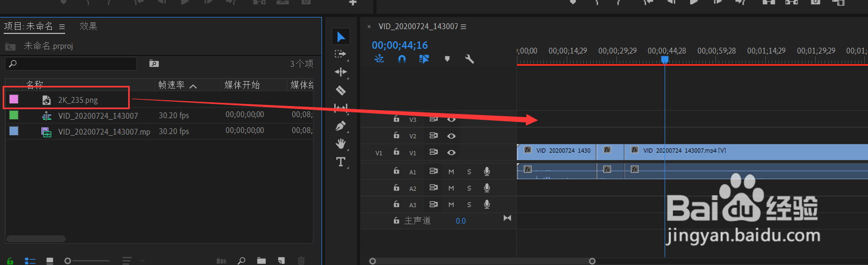Toggle lock on track V2
Image resolution: width=868 pixels, height=265 pixels.
point(396,136)
